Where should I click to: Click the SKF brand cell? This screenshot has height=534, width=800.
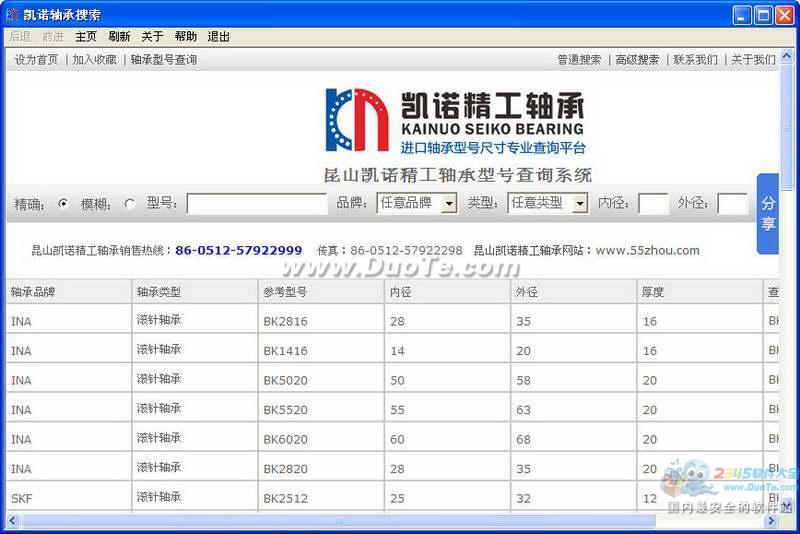pos(69,498)
